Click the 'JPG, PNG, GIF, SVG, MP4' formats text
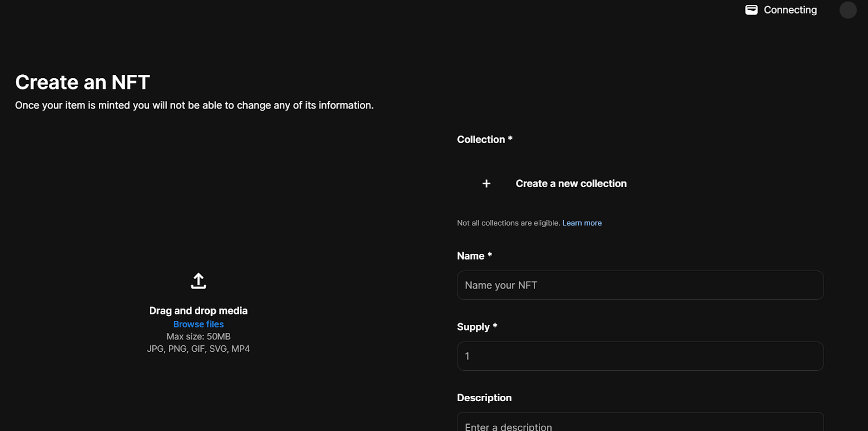 (199, 349)
